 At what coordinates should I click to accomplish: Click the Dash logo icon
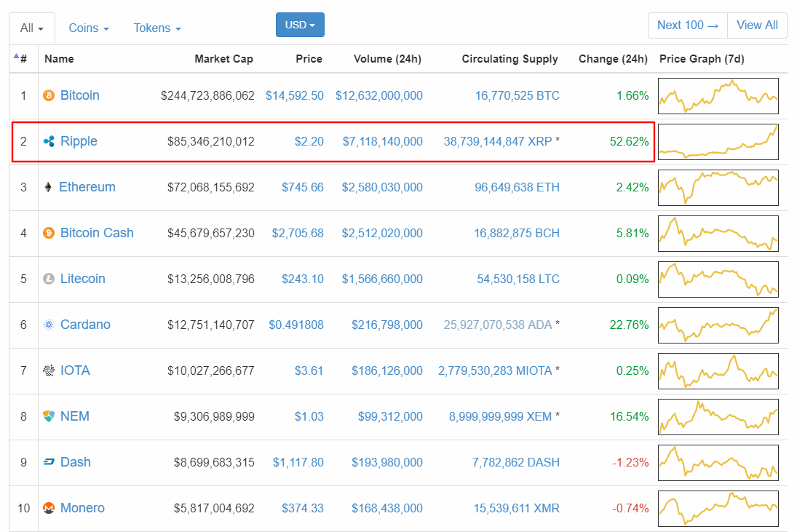tap(49, 462)
